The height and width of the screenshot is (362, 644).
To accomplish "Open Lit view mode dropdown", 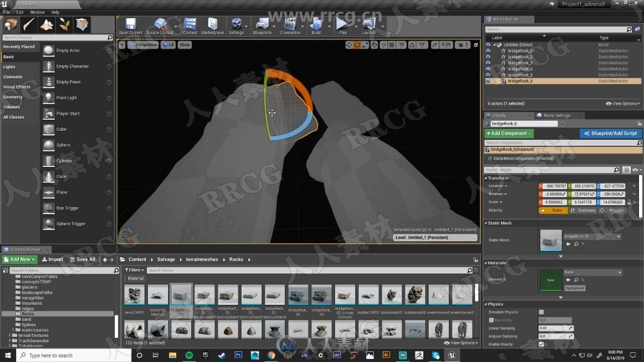I will point(168,45).
